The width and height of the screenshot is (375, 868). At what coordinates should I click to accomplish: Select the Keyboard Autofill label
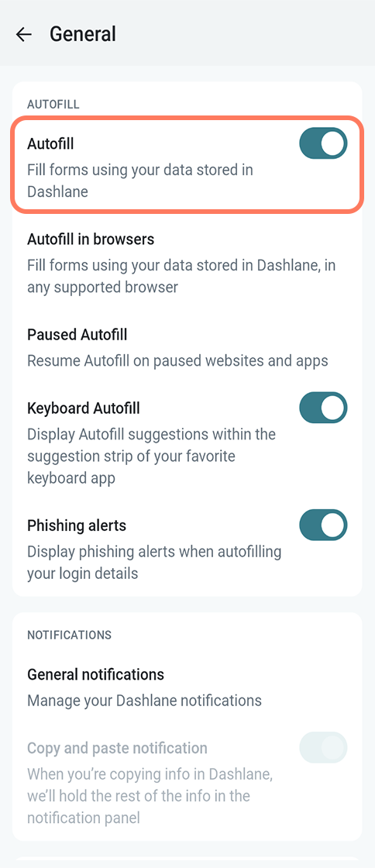(x=84, y=408)
